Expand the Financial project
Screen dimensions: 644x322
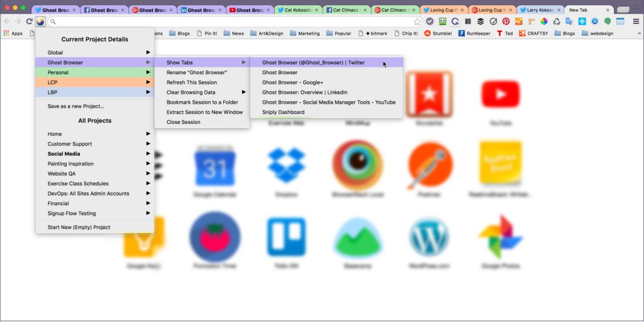[x=95, y=203]
